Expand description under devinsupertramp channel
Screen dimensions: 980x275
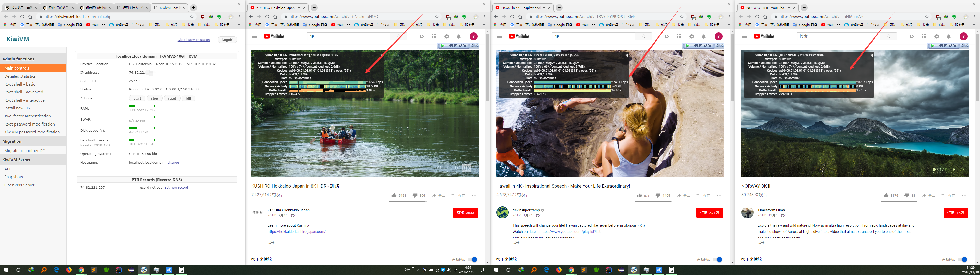516,242
